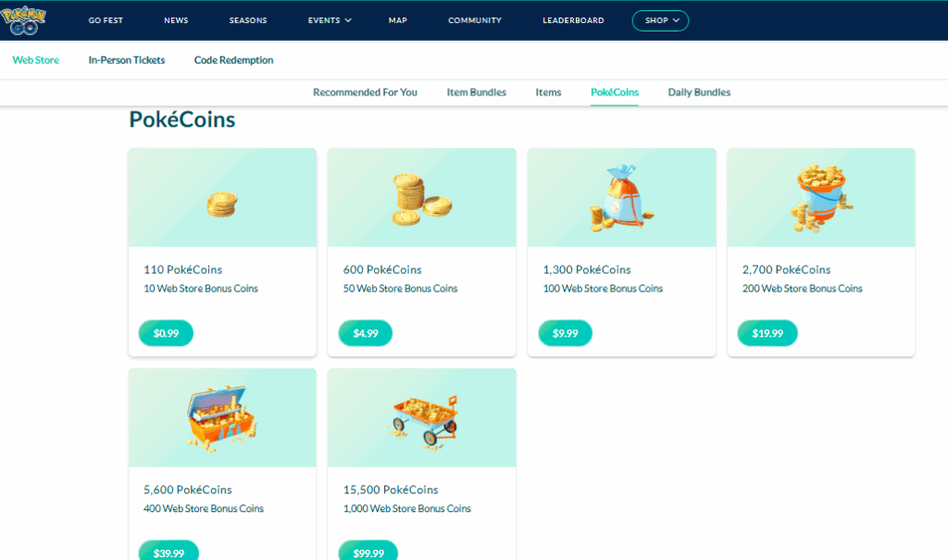Click the 2,700 PokéCoins bucket image
Image resolution: width=948 pixels, height=560 pixels.
coord(820,198)
